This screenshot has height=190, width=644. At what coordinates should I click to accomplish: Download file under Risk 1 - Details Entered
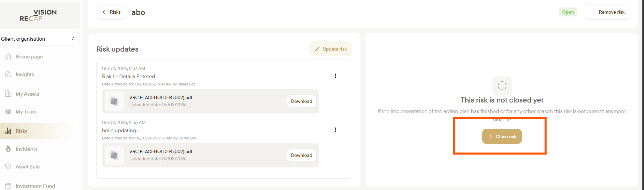[x=302, y=101]
